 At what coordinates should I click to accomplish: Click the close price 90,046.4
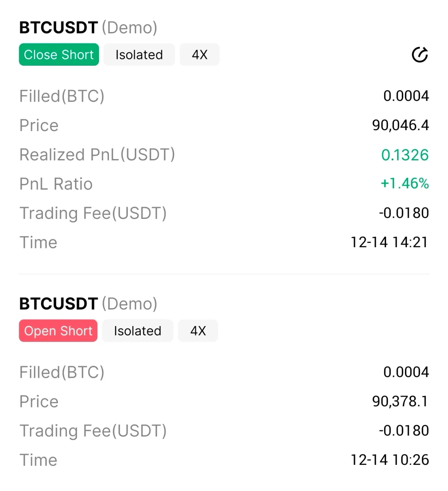click(400, 125)
